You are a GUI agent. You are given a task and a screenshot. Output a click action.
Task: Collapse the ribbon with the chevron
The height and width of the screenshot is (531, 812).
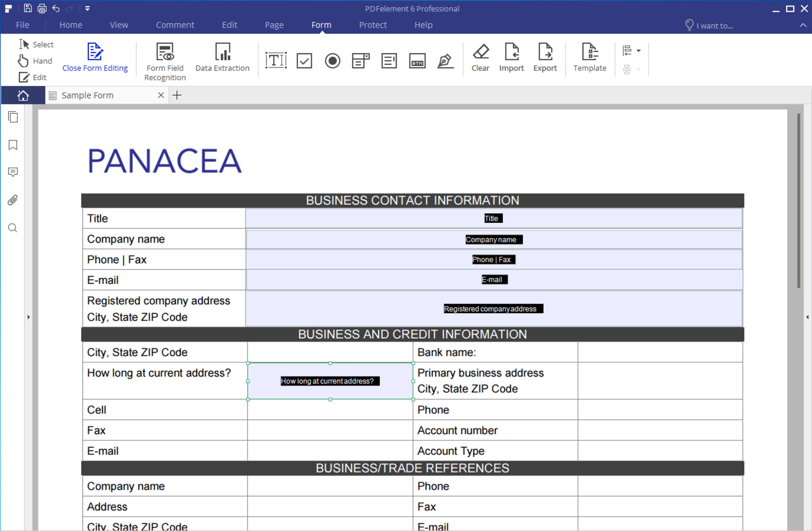click(803, 25)
